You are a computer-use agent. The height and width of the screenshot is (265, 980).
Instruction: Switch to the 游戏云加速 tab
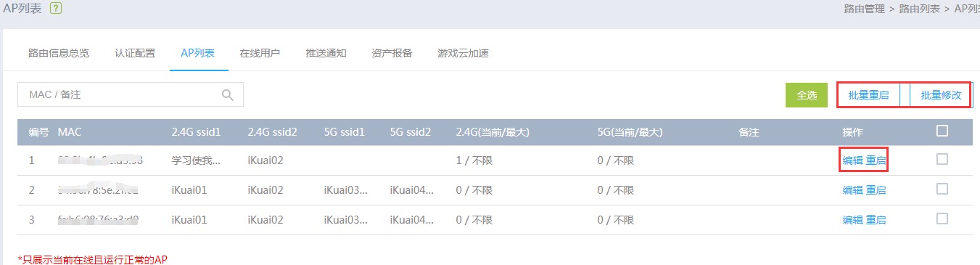coord(463,53)
